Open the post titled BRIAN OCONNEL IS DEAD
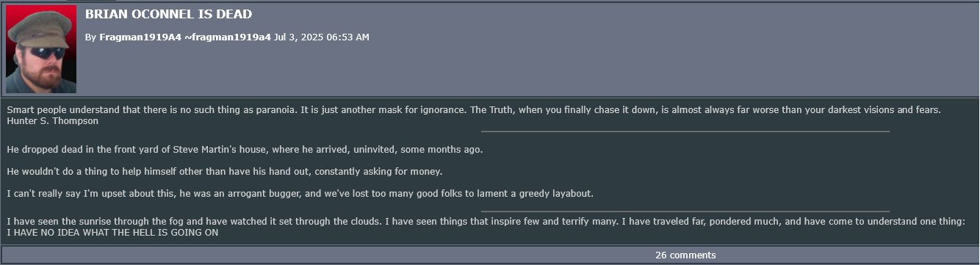Screen dimensions: 980x265 [x=169, y=14]
